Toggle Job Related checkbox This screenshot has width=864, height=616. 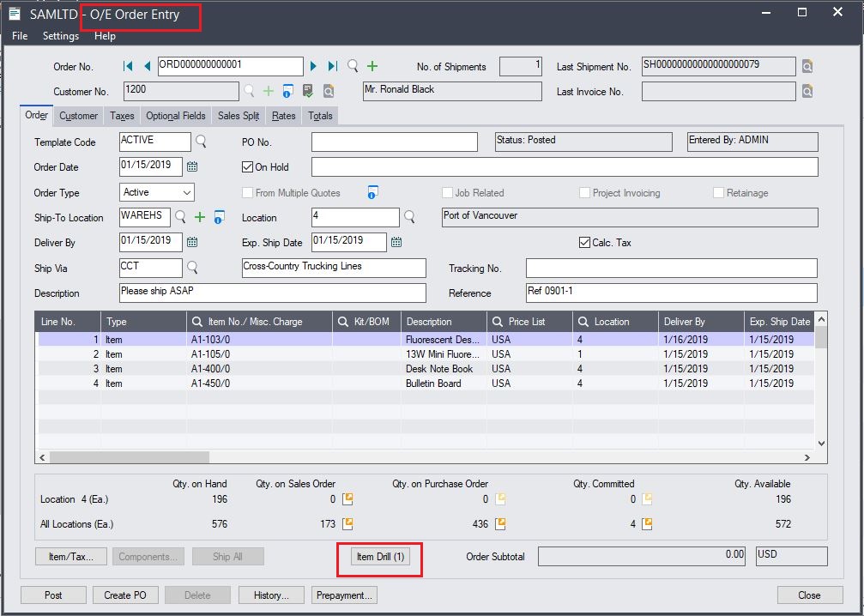click(x=447, y=193)
